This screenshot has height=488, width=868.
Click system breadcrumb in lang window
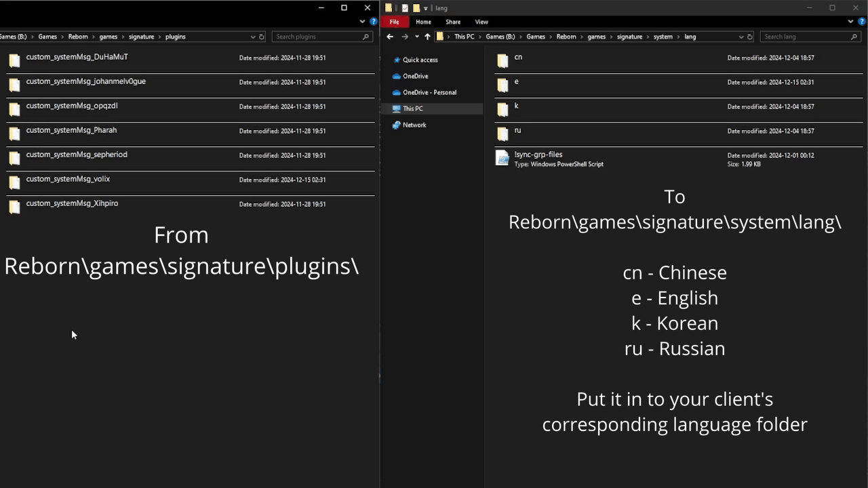663,37
